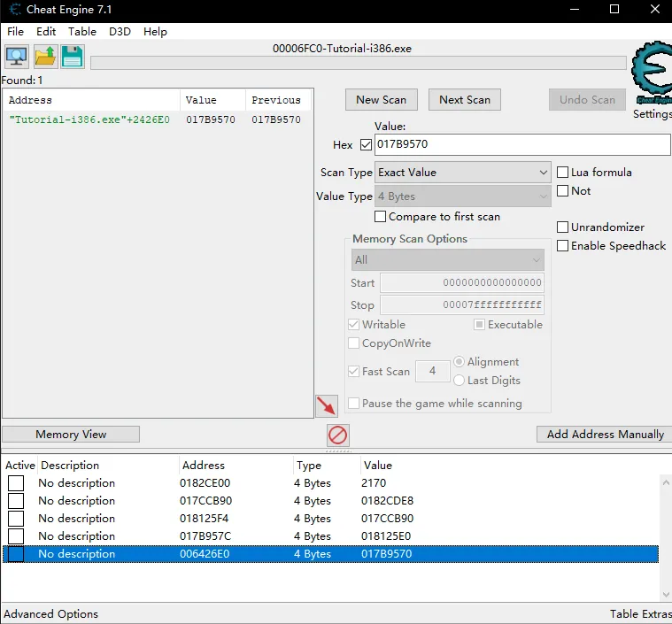
Task: Click the open folder load table icon
Action: pos(45,57)
